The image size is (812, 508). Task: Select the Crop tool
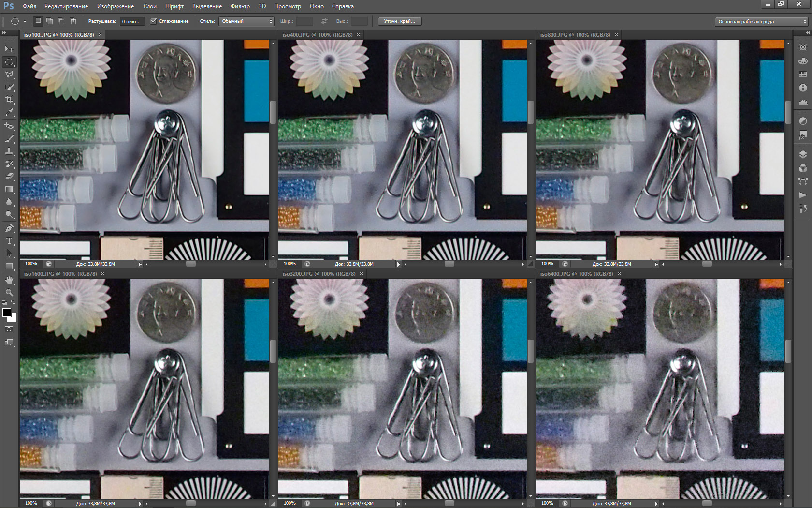point(9,100)
